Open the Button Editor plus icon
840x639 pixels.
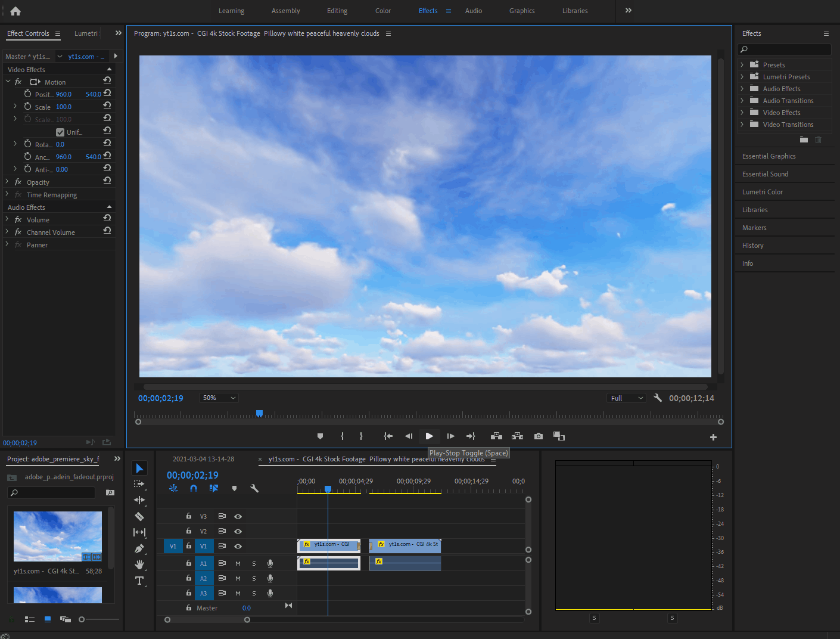(x=713, y=438)
